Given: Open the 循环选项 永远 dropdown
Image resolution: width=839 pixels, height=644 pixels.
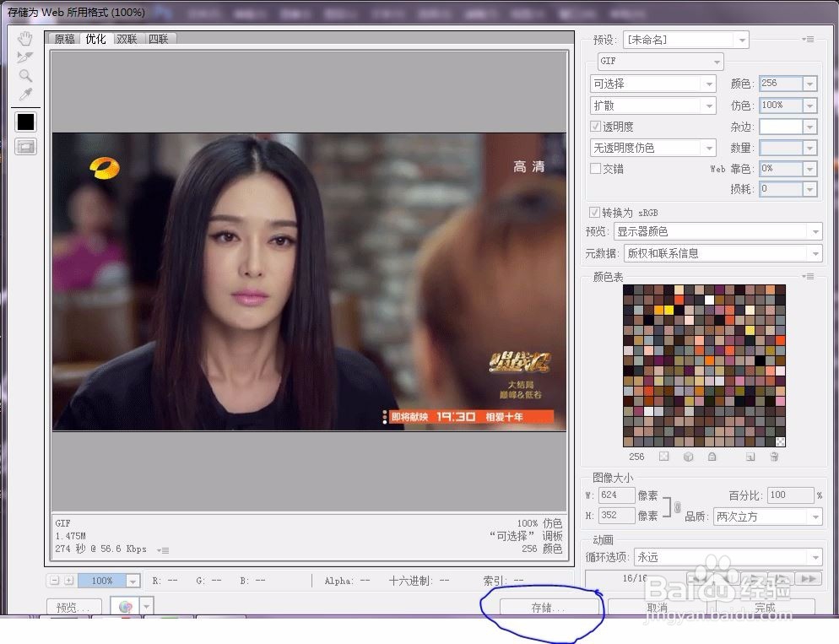Looking at the screenshot, I should click(728, 557).
